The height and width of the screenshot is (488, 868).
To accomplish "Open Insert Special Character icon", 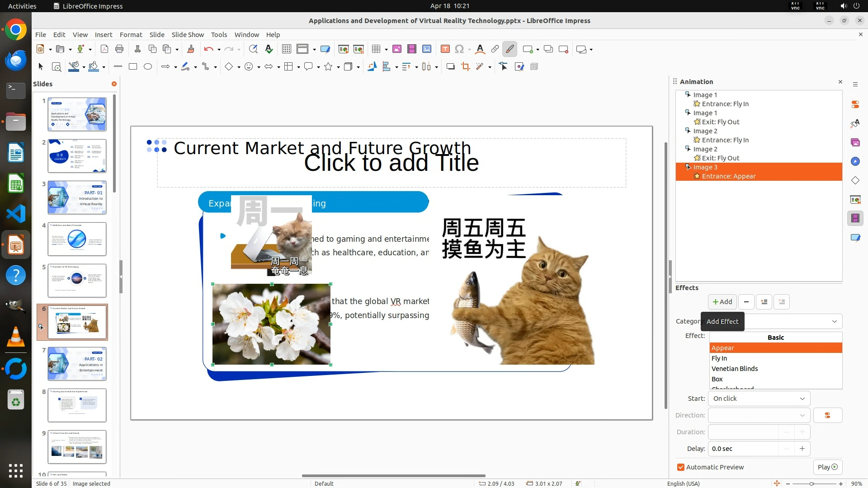I will click(459, 49).
